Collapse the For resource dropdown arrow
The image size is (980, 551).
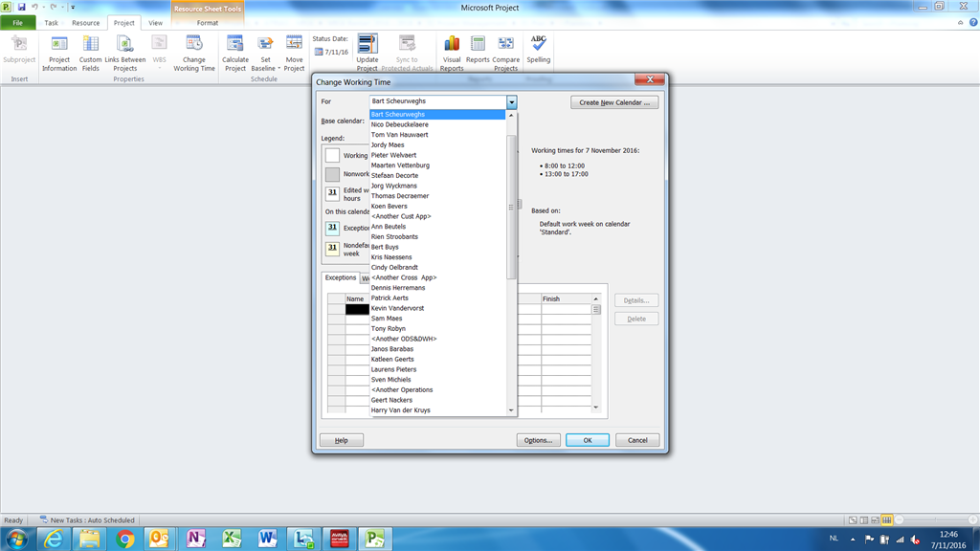[x=511, y=101]
